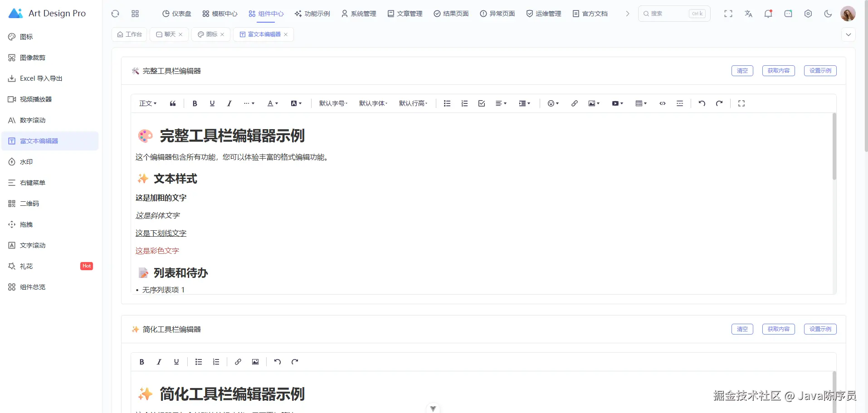868x413 pixels.
Task: Apply underline in the simplified toolbar editor
Action: [x=176, y=362]
